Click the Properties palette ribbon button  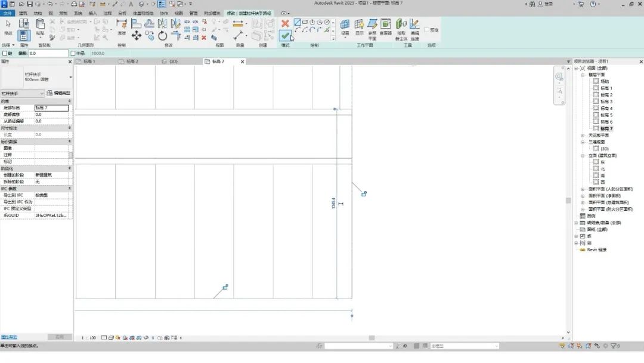(24, 35)
